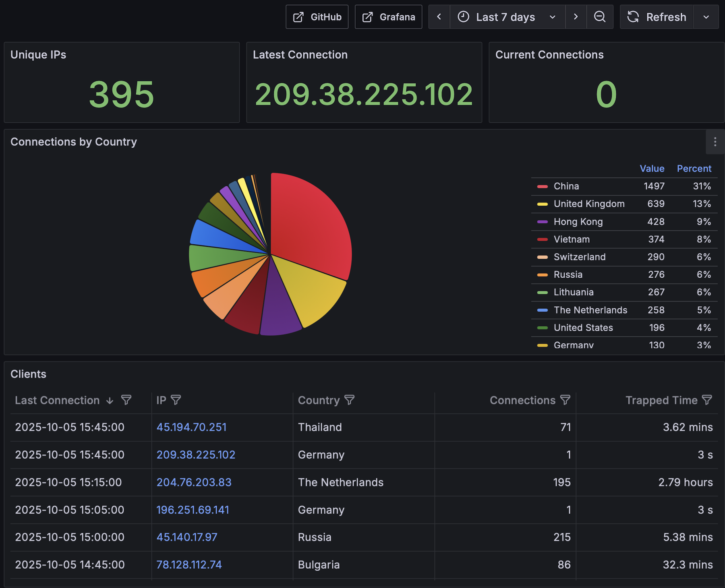Expand the refresh interval dropdown

(706, 17)
